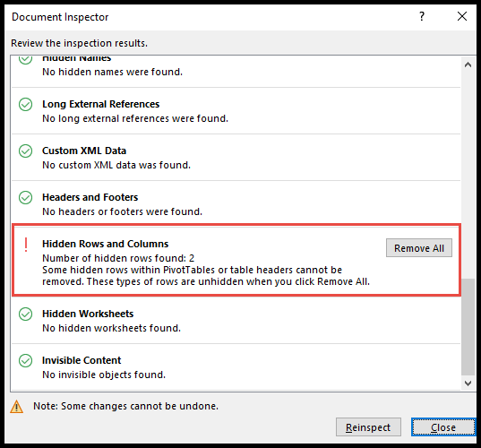Image resolution: width=481 pixels, height=448 pixels.
Task: Click the green checkmark beside Hidden Worksheets
Action: [x=25, y=314]
